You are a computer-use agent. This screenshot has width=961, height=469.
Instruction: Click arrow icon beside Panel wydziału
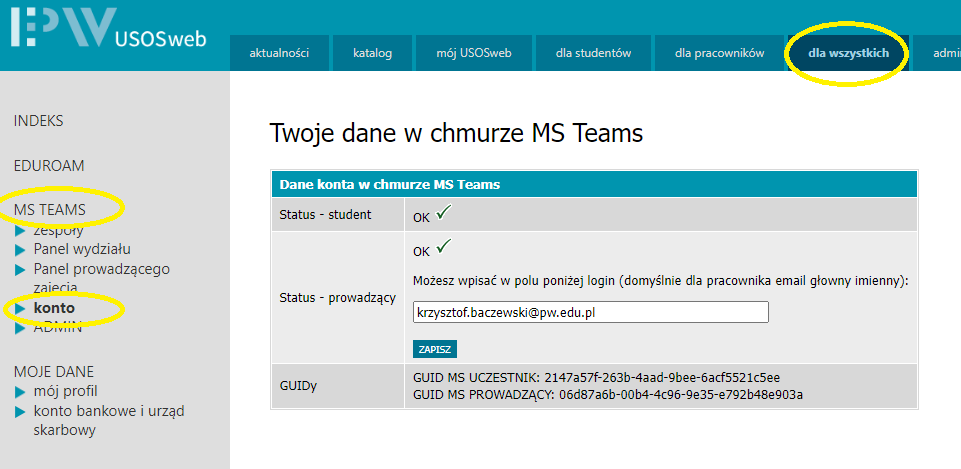pyautogui.click(x=20, y=250)
